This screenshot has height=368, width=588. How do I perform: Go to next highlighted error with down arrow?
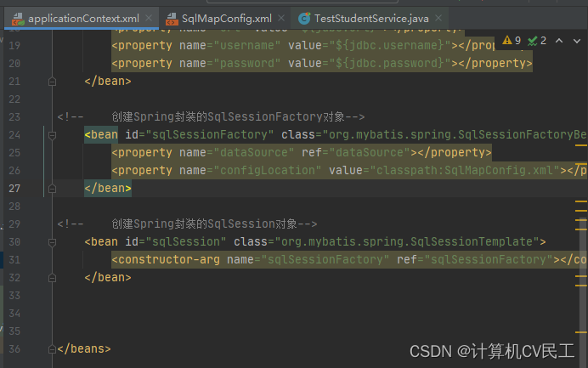point(577,41)
